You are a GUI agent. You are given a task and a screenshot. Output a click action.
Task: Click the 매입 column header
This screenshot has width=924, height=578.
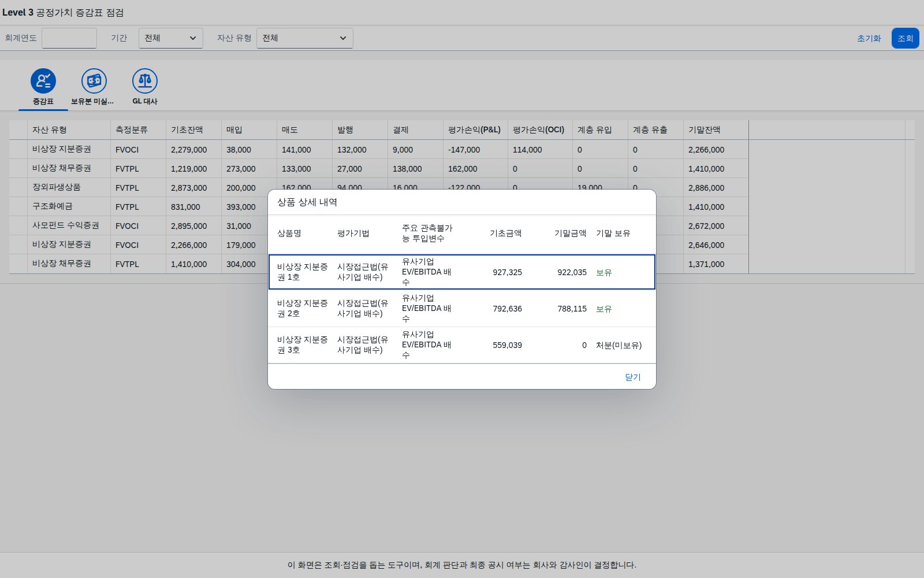click(249, 130)
